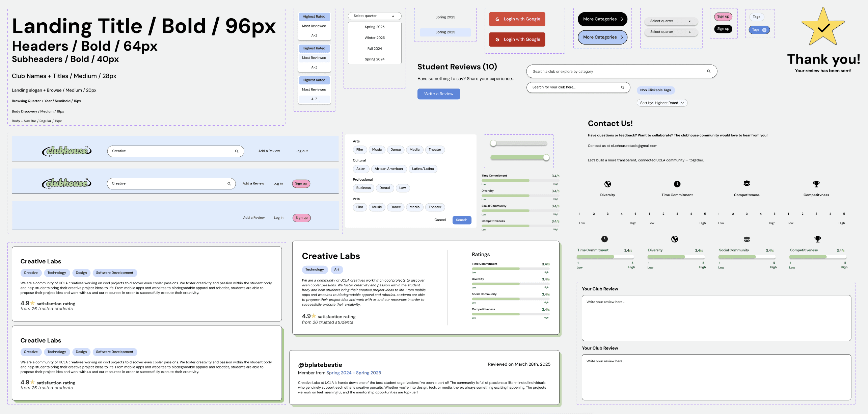Click magnifier in 'Search for your club here' field

pyautogui.click(x=623, y=87)
